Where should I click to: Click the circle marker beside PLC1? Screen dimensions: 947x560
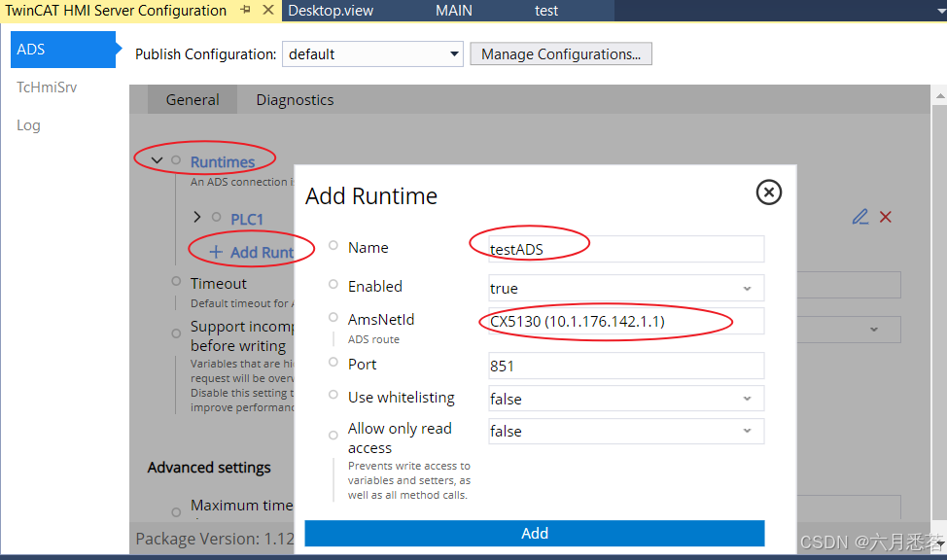coord(216,217)
